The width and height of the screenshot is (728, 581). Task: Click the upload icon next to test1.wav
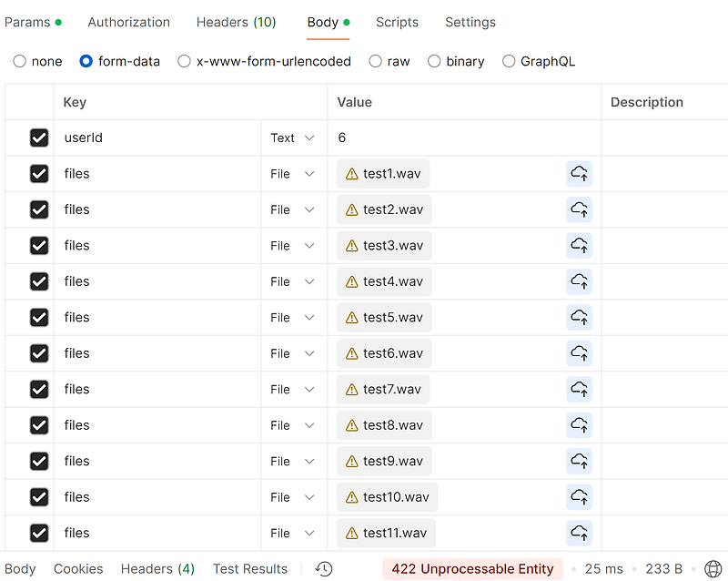pos(580,173)
